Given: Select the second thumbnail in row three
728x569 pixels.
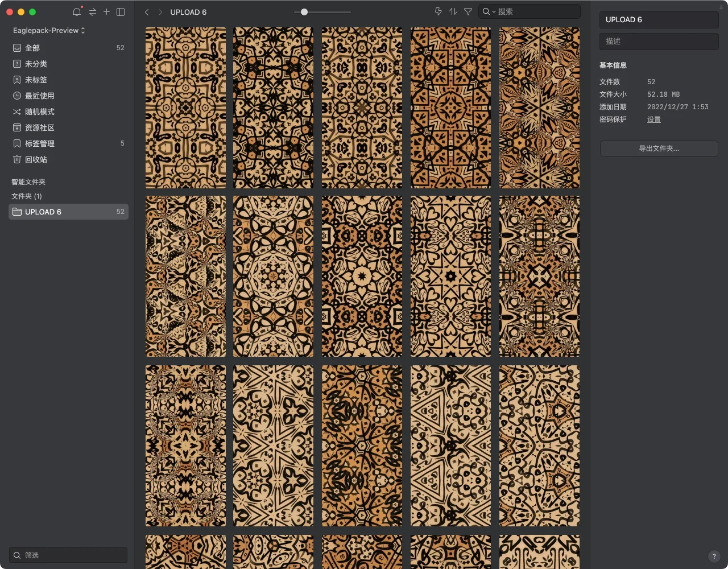Looking at the screenshot, I should coord(274,446).
